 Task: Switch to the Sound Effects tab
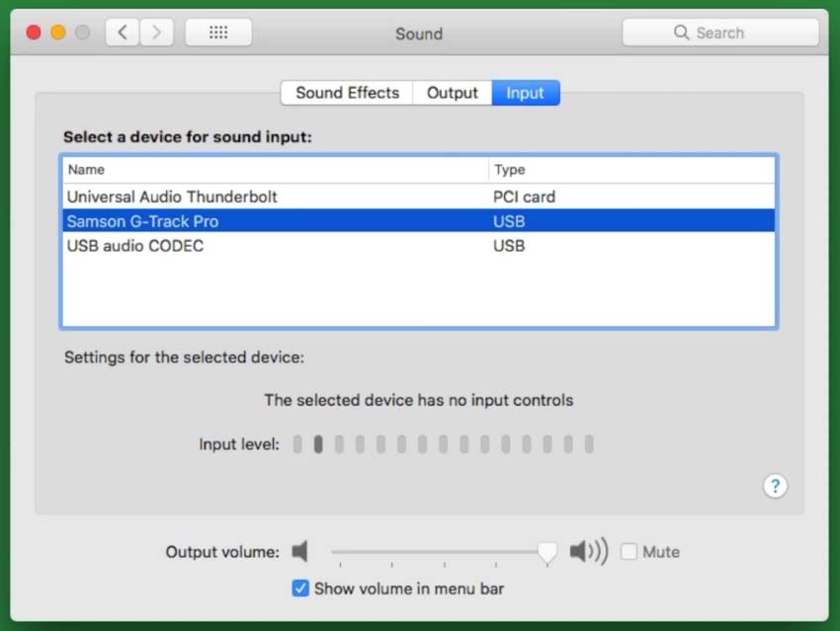[347, 93]
